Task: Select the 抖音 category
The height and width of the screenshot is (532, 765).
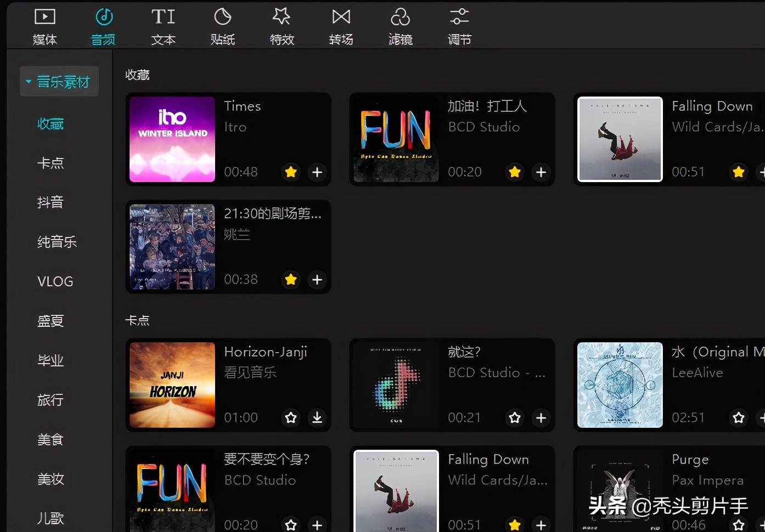Action: pos(50,202)
